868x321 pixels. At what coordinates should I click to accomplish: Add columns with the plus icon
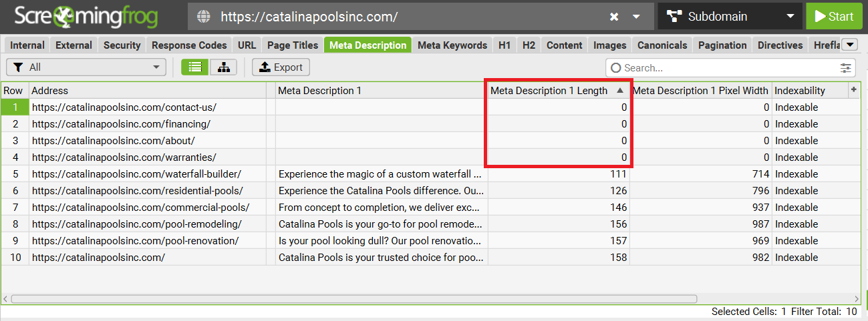(x=853, y=89)
